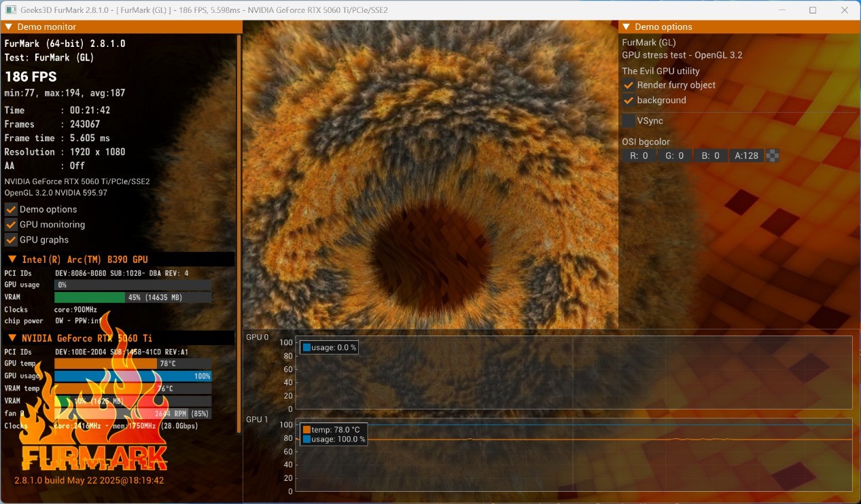Collapse the Intel Arc B390 GPU section

(12, 259)
